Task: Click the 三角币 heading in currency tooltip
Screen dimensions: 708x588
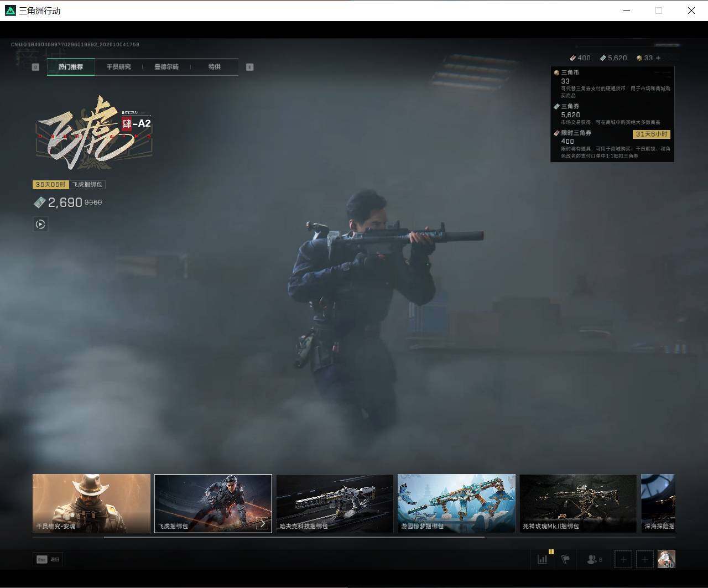Action: click(x=570, y=72)
